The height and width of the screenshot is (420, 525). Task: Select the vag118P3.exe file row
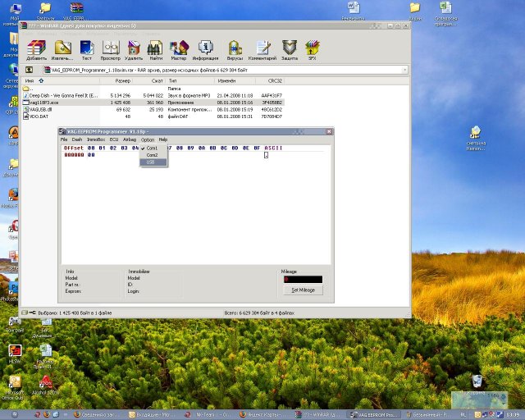[x=153, y=103]
